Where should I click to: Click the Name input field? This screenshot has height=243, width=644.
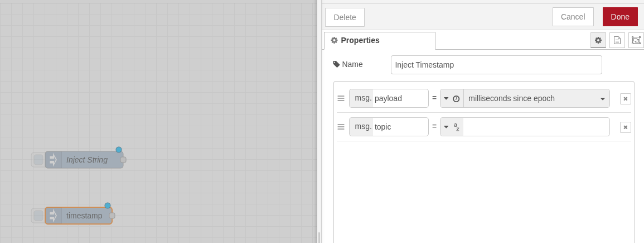(x=496, y=65)
